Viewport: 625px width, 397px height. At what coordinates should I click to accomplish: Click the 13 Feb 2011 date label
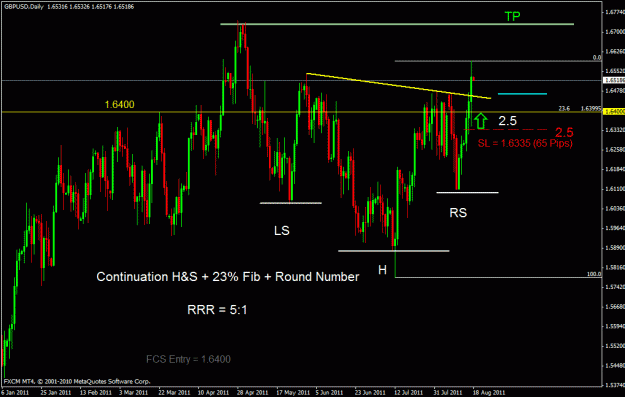95,393
